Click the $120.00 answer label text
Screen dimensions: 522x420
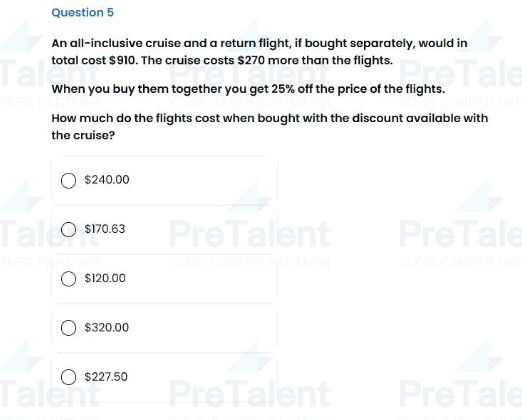(x=105, y=278)
